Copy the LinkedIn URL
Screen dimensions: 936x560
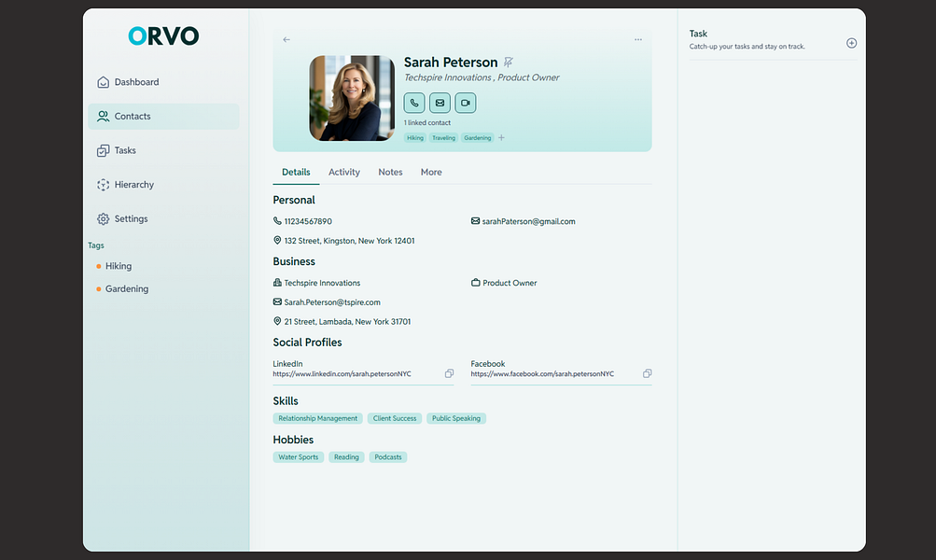[449, 373]
